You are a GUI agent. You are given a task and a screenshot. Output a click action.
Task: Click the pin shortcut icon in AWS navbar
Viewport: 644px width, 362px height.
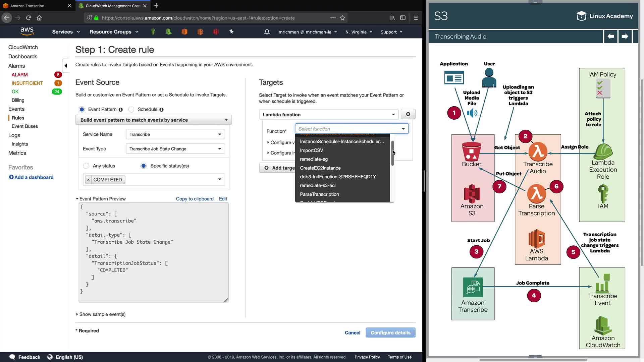point(231,32)
